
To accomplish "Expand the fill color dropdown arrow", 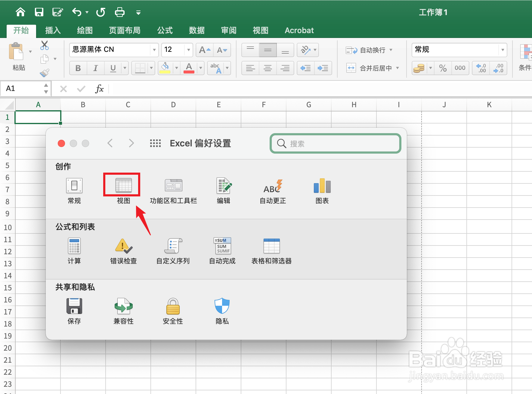I will coord(177,68).
